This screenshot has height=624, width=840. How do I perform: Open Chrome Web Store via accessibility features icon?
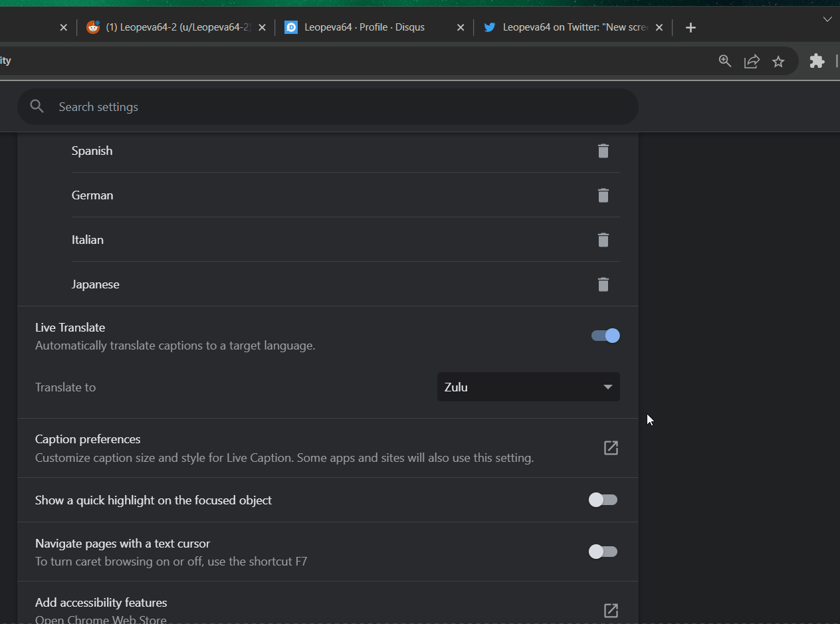[610, 610]
